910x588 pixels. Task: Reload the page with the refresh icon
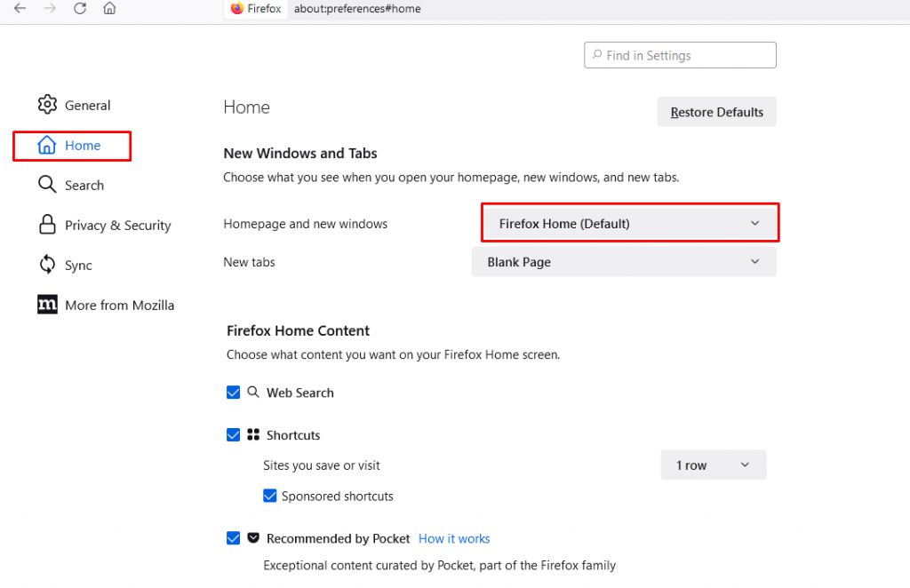coord(80,8)
